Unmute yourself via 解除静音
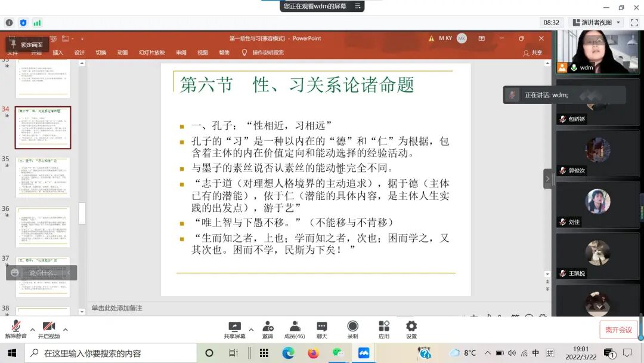 pyautogui.click(x=15, y=328)
